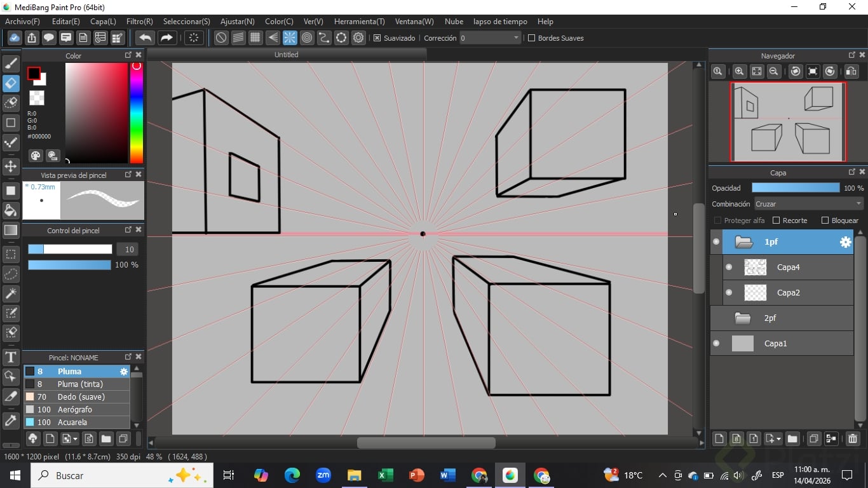Check the Bloquear layer option
Image resolution: width=868 pixels, height=488 pixels.
[x=825, y=220]
